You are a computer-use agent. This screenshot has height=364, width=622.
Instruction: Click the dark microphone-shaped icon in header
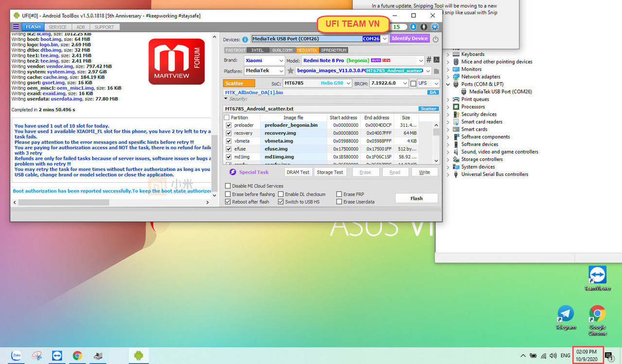424,27
